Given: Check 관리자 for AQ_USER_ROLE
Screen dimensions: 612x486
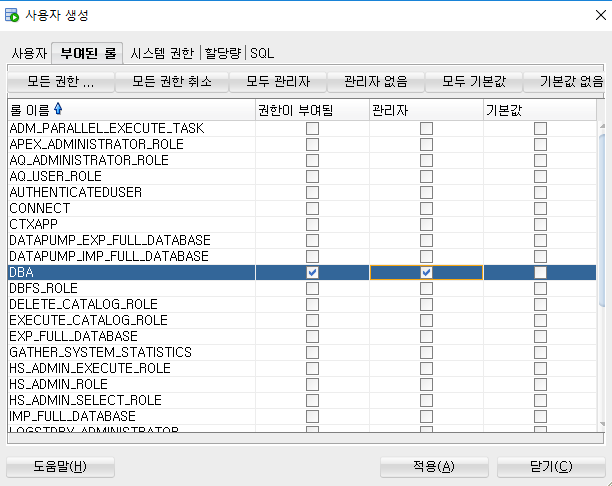Looking at the screenshot, I should coord(426,176).
